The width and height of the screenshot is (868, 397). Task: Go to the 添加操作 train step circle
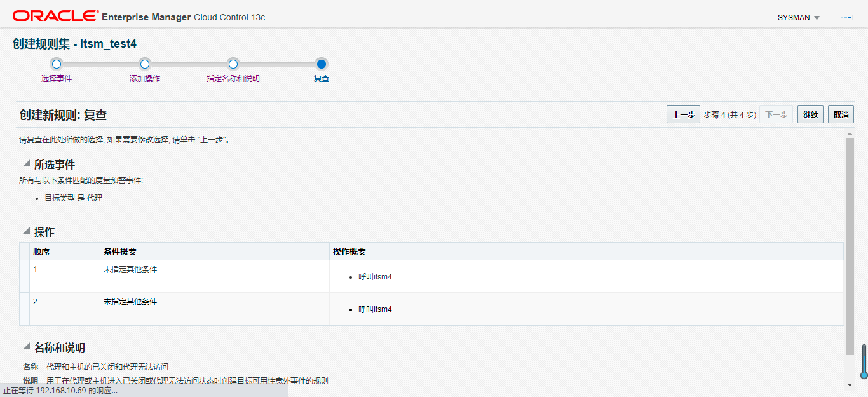point(145,64)
